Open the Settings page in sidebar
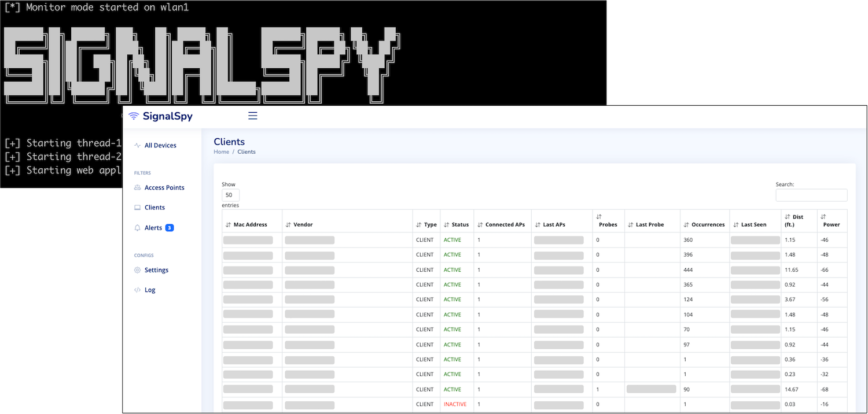The height and width of the screenshot is (414, 868). click(156, 270)
